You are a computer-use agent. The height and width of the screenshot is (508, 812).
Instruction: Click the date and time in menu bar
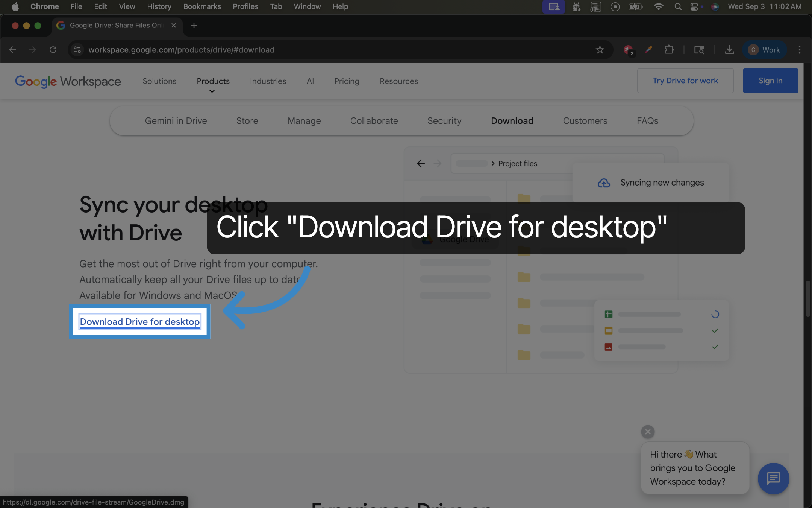click(x=765, y=6)
